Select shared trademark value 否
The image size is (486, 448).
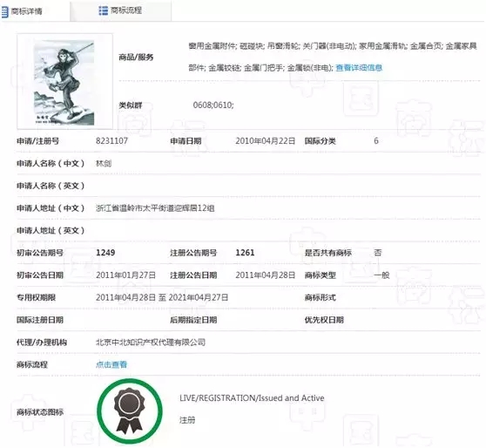click(x=377, y=253)
